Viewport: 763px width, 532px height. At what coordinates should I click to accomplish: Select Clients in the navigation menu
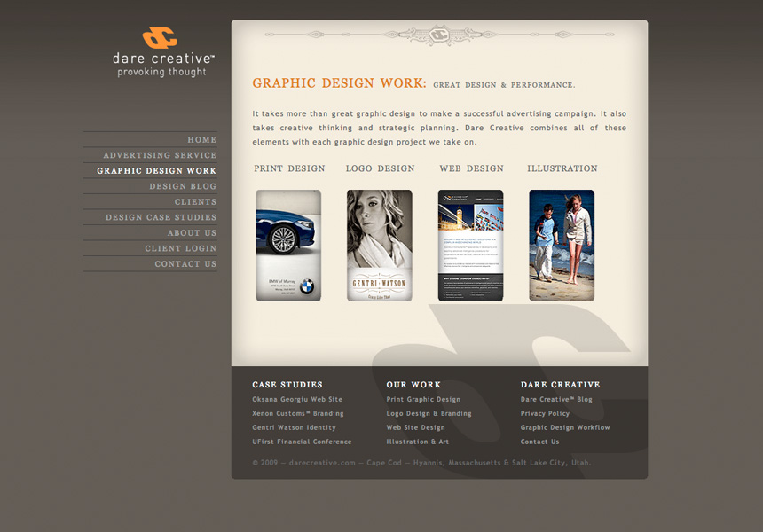195,202
